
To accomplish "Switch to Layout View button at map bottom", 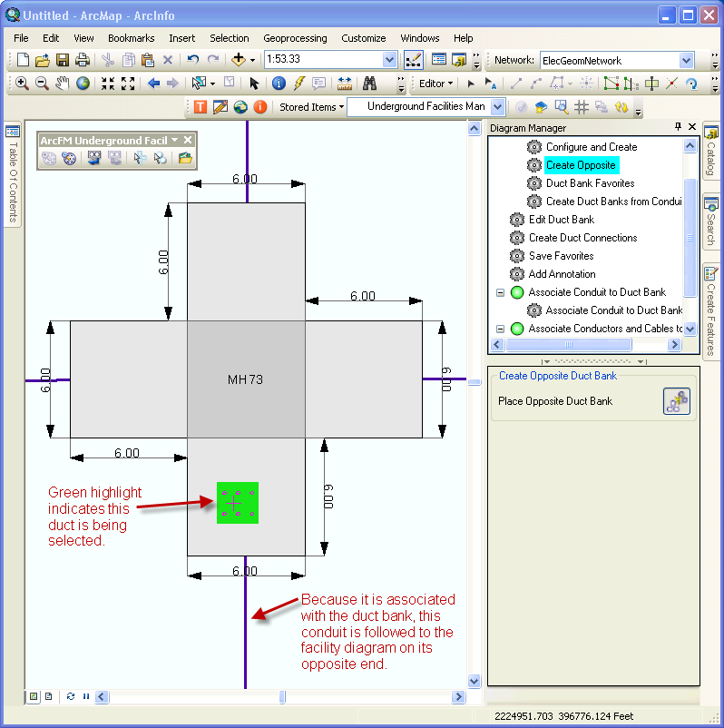I will tap(49, 696).
